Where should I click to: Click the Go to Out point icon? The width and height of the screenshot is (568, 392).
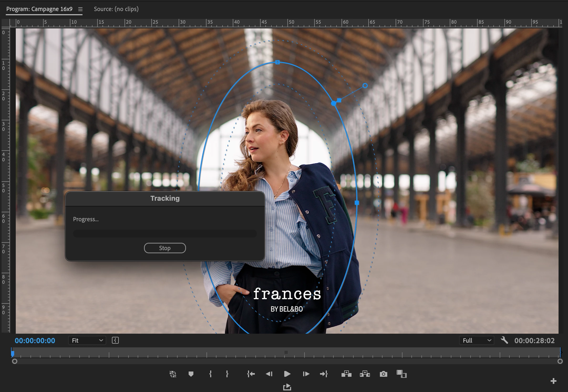(x=324, y=374)
